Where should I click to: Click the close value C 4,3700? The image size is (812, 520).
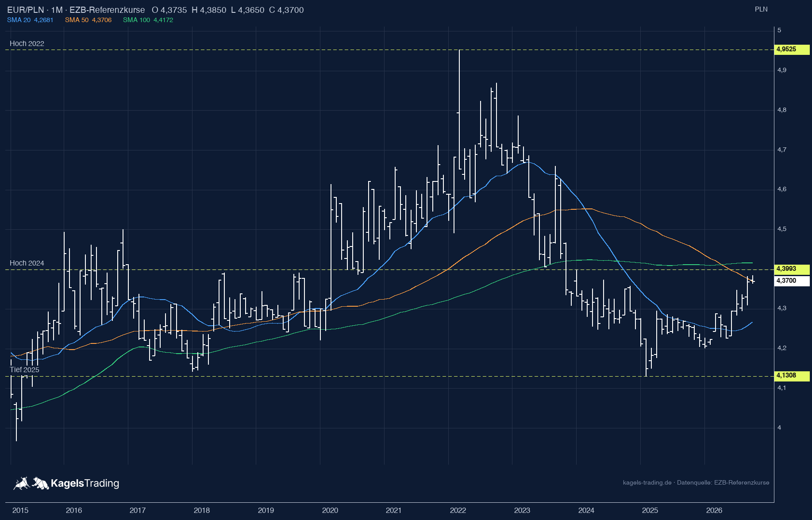(286, 10)
